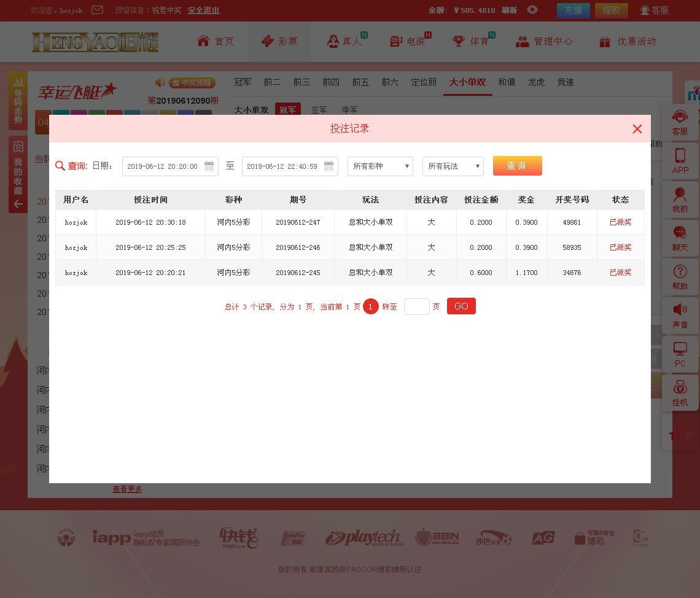The height and width of the screenshot is (598, 700).
Task: Open the 帮助 help sidebar icon
Action: (x=680, y=278)
